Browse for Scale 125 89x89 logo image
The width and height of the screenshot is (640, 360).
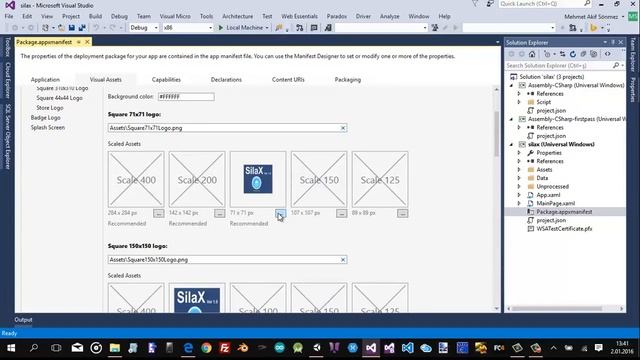[402, 213]
